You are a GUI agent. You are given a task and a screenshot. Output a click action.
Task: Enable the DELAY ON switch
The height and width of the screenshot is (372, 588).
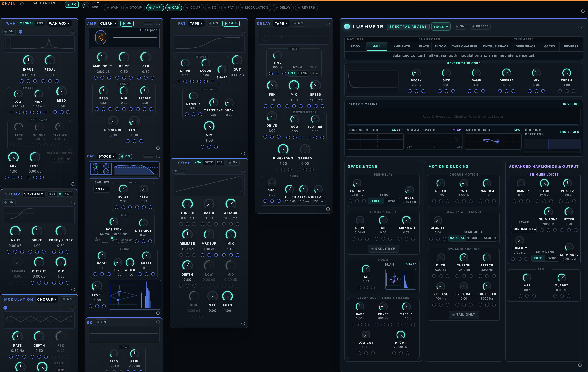(298, 23)
